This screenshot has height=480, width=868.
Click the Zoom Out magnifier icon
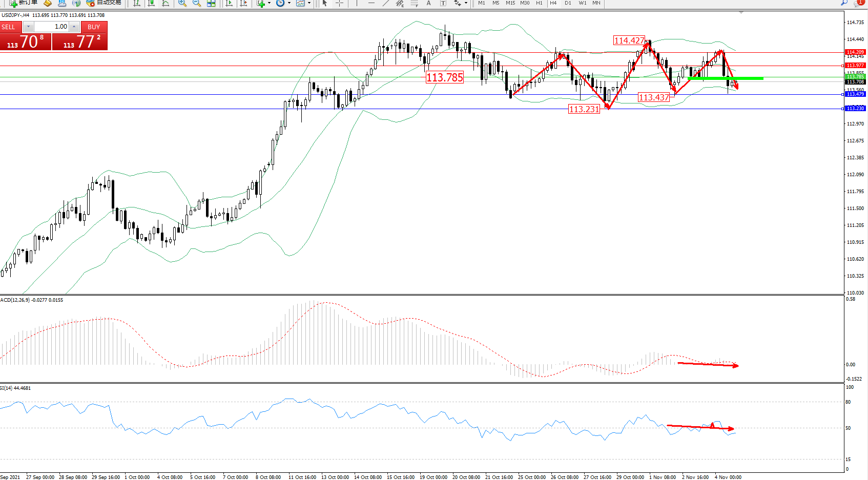click(196, 3)
